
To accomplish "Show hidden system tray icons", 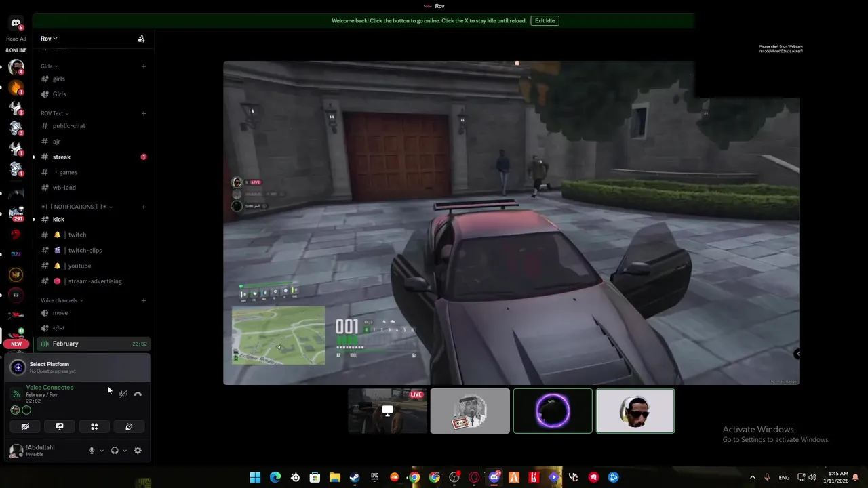I will click(752, 477).
